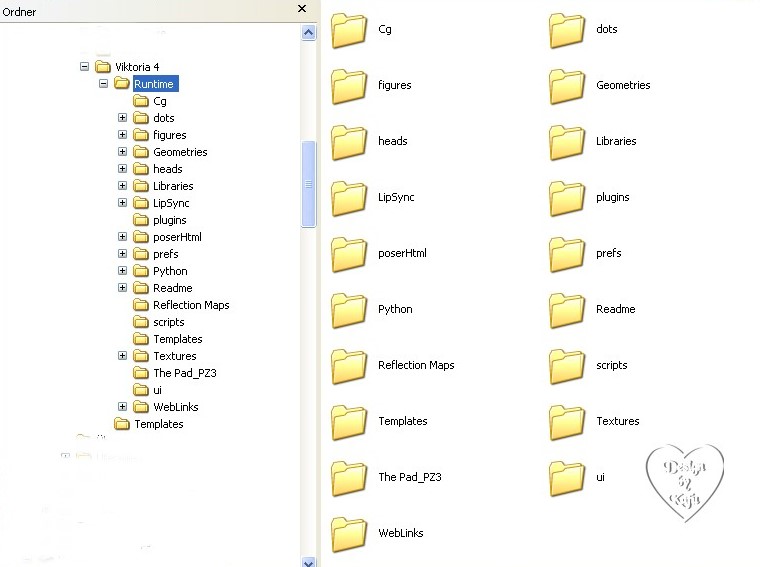The height and width of the screenshot is (567, 760).
Task: Expand the prefs node in tree
Action: pos(122,253)
